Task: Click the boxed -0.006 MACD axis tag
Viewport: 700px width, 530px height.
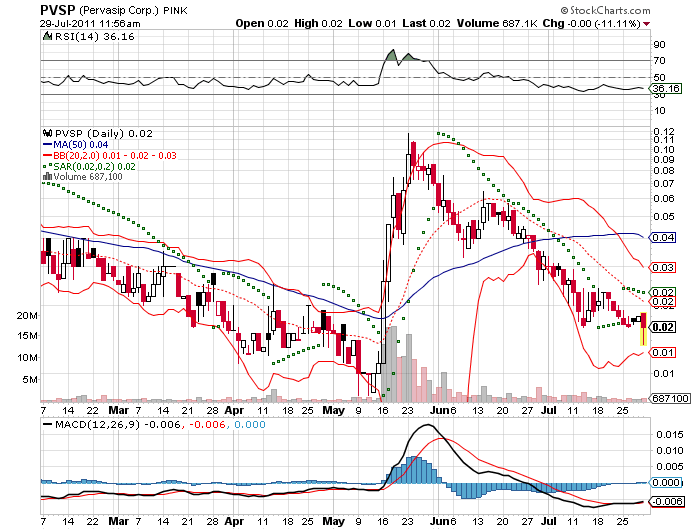Action: coord(667,501)
